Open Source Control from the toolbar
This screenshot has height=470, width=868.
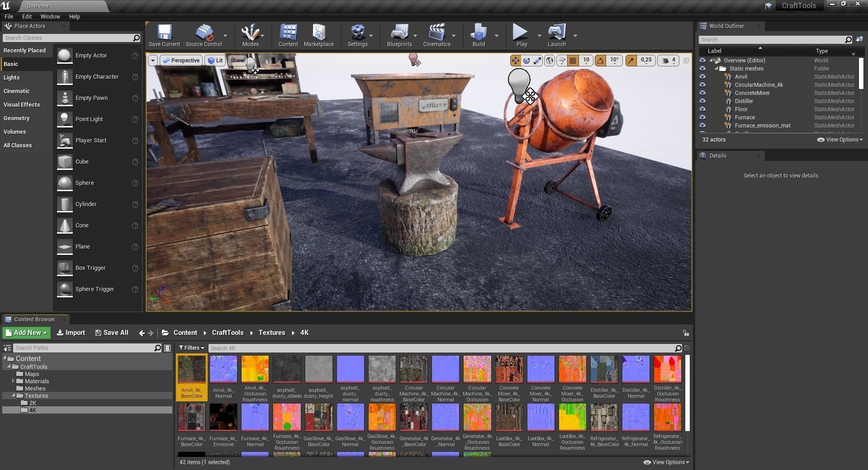pyautogui.click(x=204, y=35)
